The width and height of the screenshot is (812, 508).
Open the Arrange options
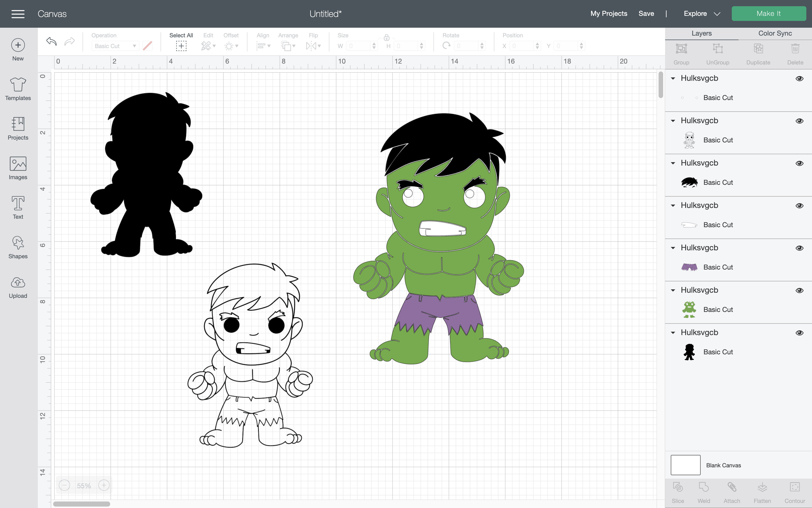[288, 46]
